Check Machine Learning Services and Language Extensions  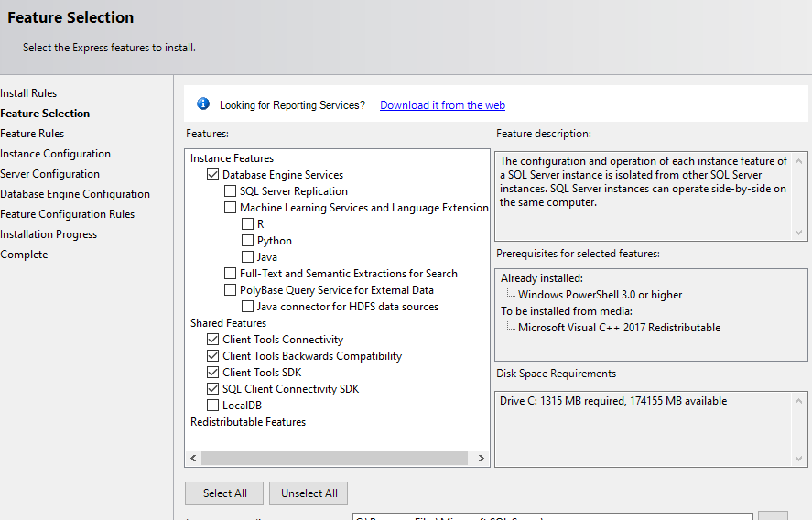pos(230,208)
